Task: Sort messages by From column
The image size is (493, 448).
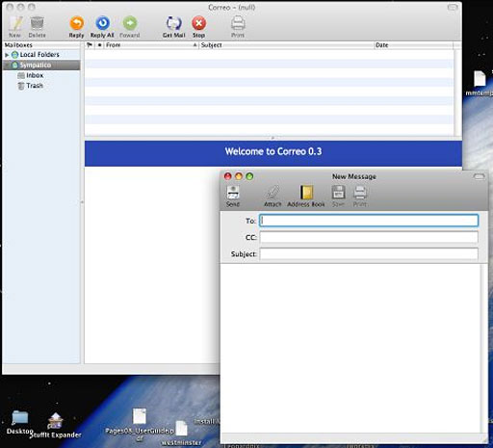Action: tap(151, 45)
